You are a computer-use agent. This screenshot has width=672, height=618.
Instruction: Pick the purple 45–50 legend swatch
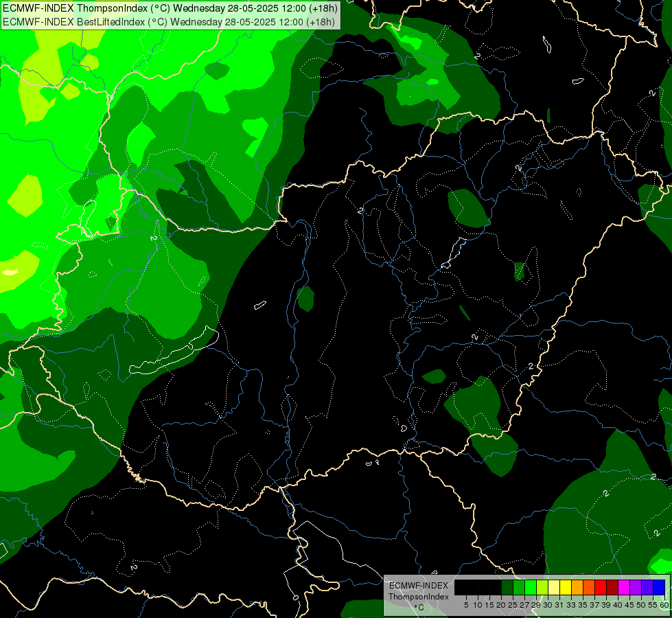tap(636, 587)
